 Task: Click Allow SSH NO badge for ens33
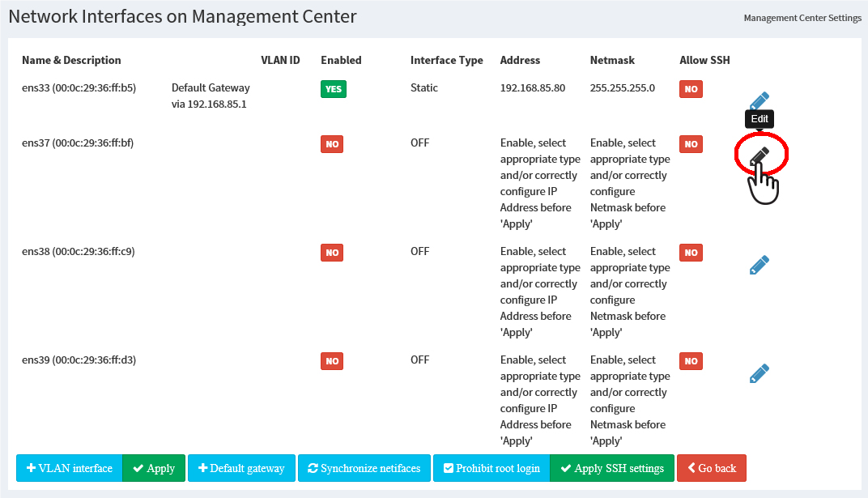pyautogui.click(x=691, y=89)
